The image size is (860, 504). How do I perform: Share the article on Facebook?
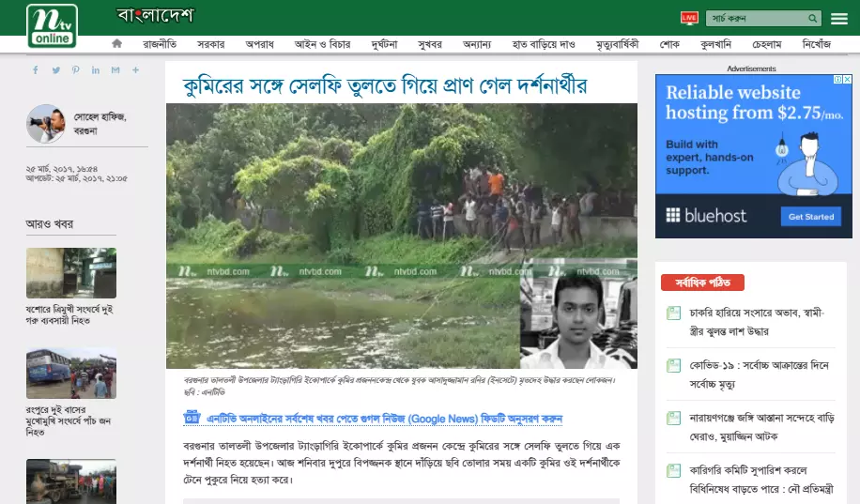click(36, 70)
